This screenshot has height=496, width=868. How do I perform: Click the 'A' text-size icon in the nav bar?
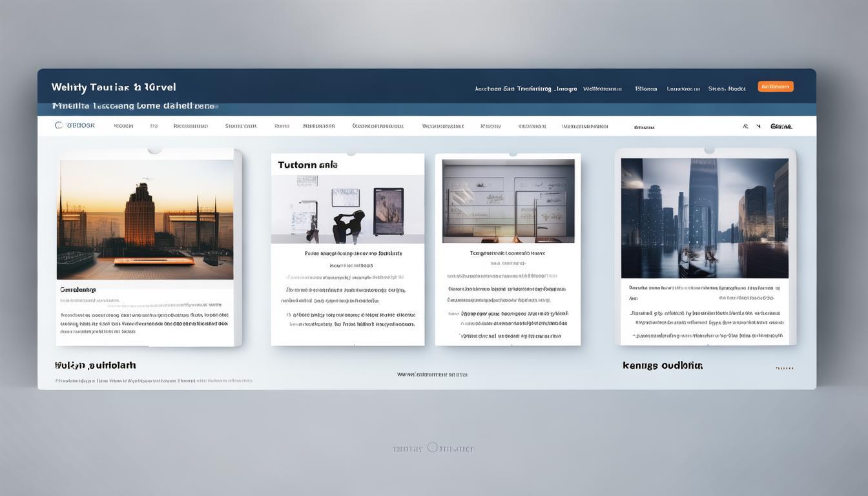point(746,127)
